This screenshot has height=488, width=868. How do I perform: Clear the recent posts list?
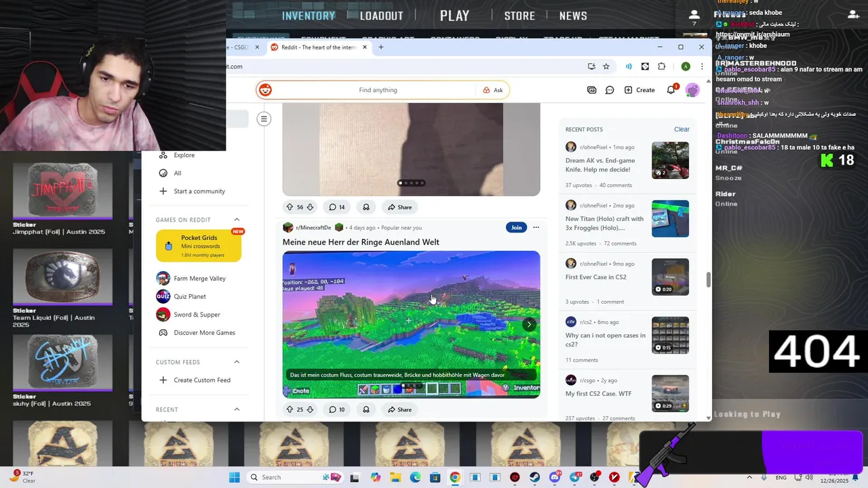(682, 129)
